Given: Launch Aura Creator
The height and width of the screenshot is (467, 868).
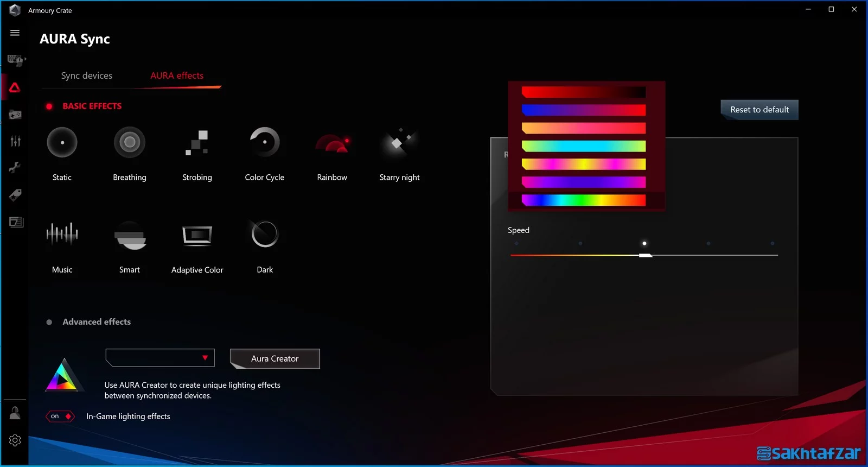Looking at the screenshot, I should (275, 358).
